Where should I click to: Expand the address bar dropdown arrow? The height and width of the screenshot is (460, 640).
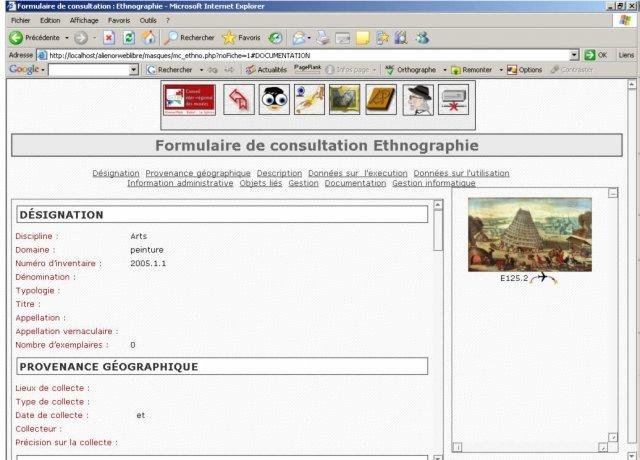click(574, 55)
